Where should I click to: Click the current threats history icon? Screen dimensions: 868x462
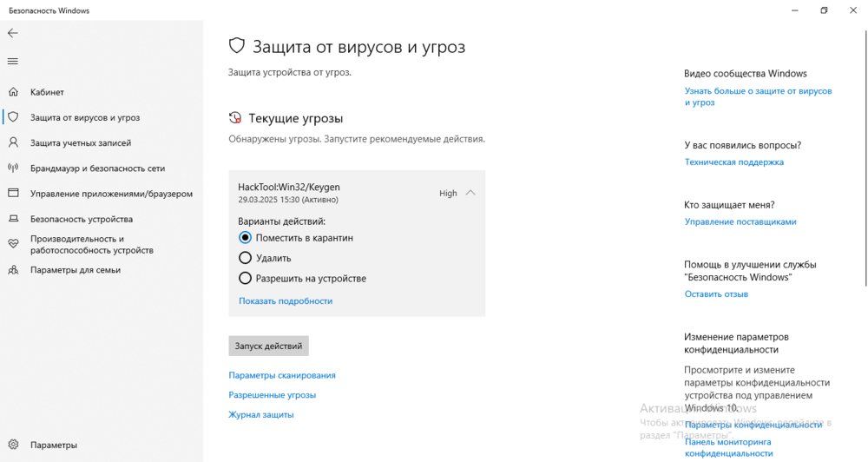coord(235,118)
